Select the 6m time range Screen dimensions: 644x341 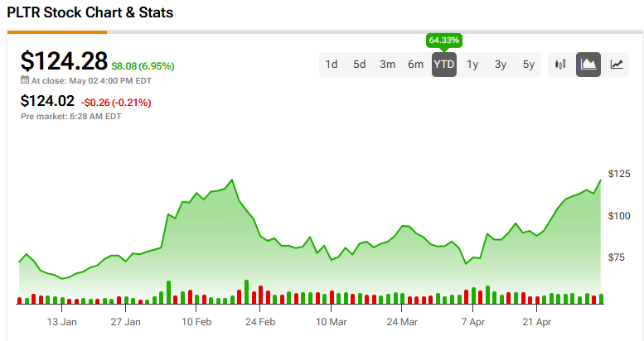pos(415,65)
